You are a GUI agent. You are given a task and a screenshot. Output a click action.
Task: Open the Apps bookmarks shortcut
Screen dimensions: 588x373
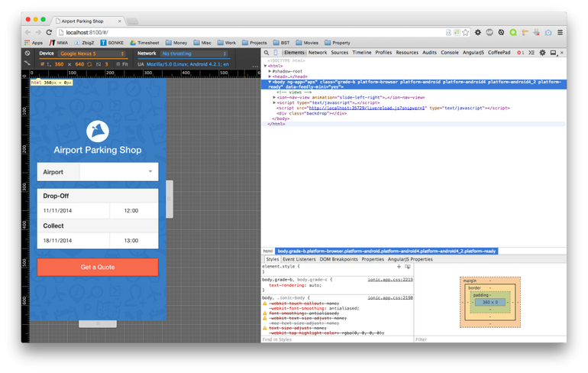(34, 43)
